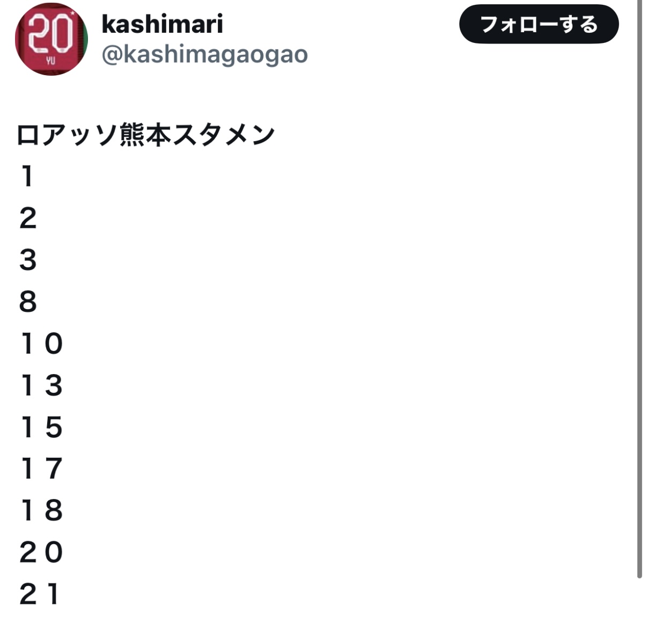The image size is (647, 644).
Task: Select the word ロアッソ in the tweet heading
Action: pos(67,135)
